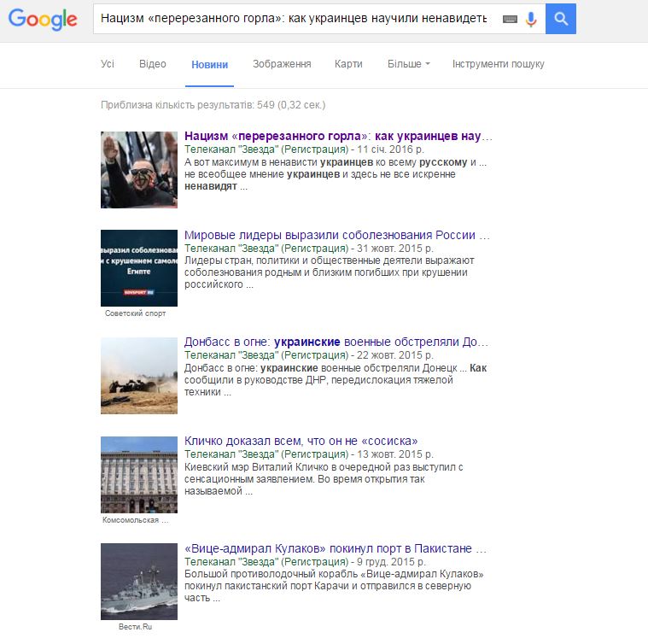Click the artillery smoke thumbnail image

pyautogui.click(x=138, y=375)
